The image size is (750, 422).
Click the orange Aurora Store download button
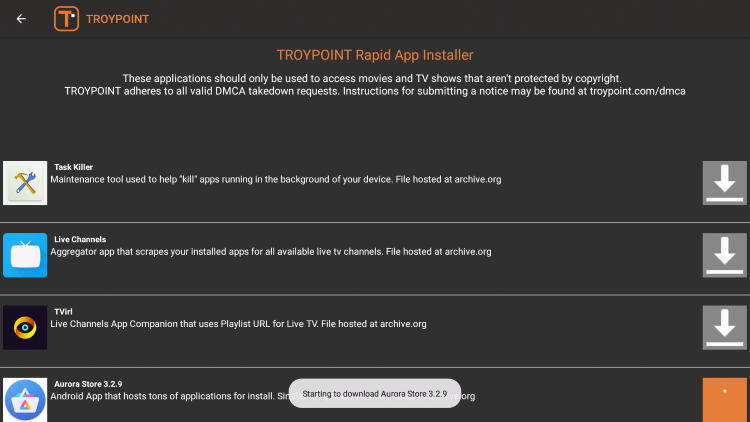pyautogui.click(x=724, y=400)
